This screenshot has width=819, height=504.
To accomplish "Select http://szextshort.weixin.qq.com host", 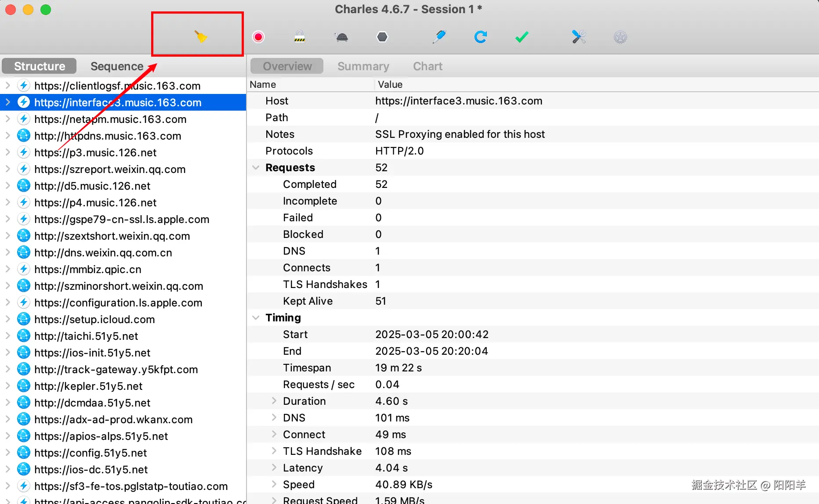I will click(112, 236).
